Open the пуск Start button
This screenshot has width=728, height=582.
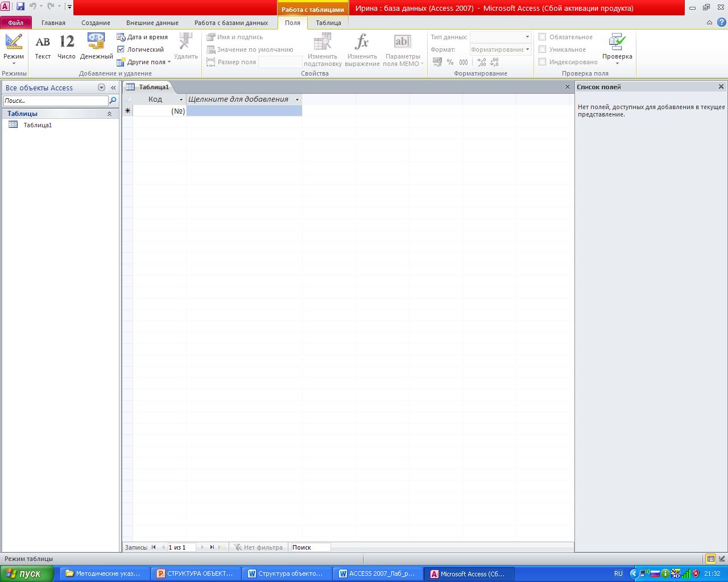point(27,574)
